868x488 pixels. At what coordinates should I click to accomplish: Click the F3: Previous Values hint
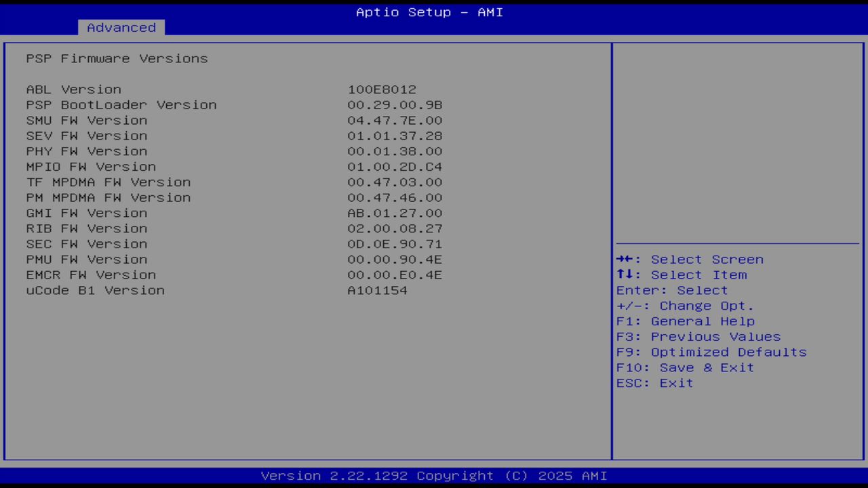[x=698, y=337]
